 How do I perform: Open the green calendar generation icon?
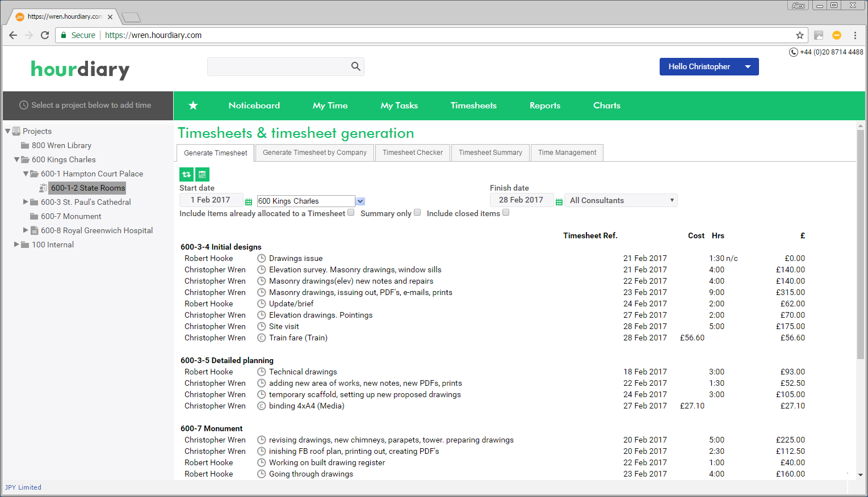[x=202, y=174]
